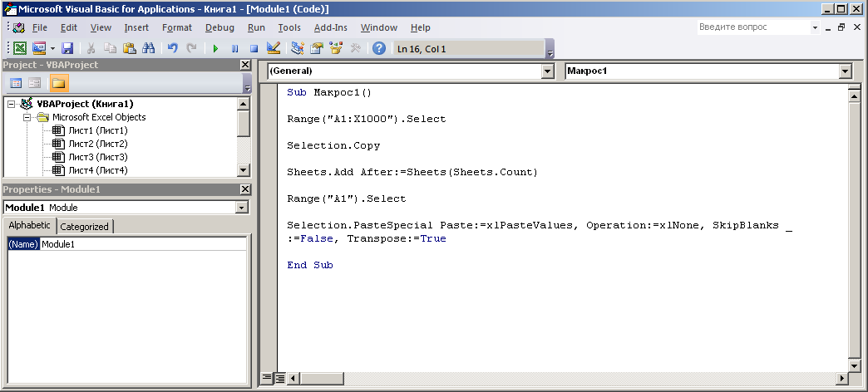Open the File menu

coord(40,27)
